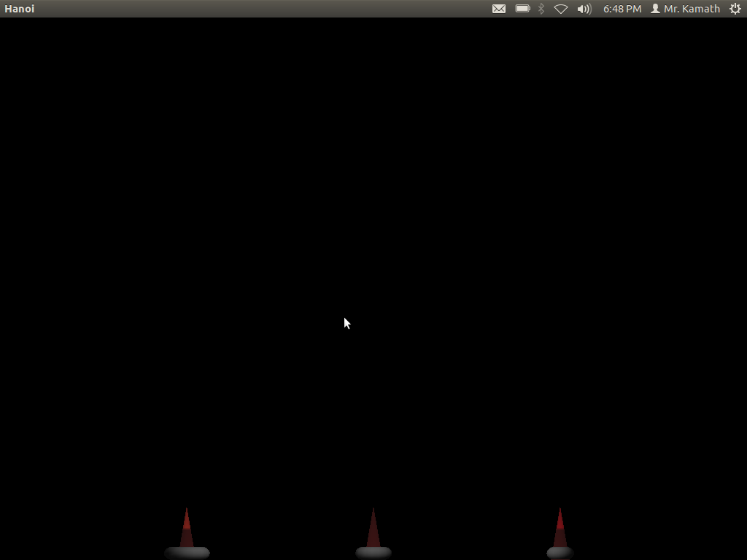Click the user silhouette icon next to Mr. Kamath

[654, 9]
